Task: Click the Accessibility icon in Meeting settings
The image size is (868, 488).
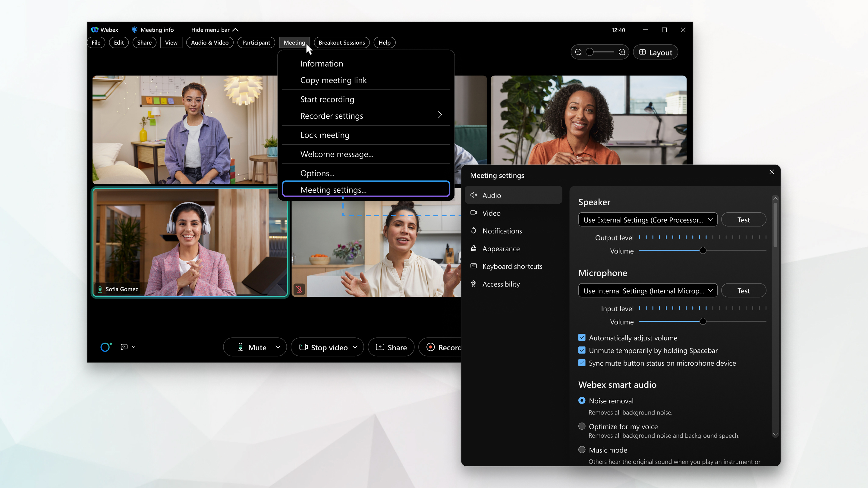Action: click(474, 284)
